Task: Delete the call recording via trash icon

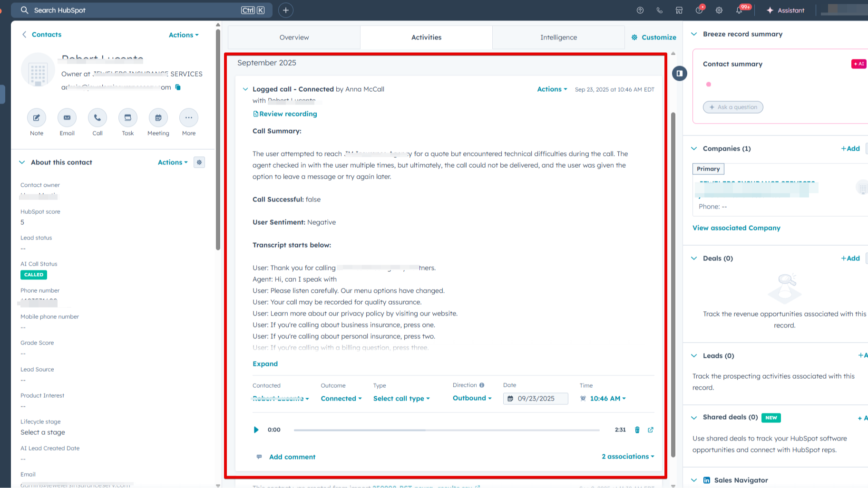Action: tap(637, 430)
